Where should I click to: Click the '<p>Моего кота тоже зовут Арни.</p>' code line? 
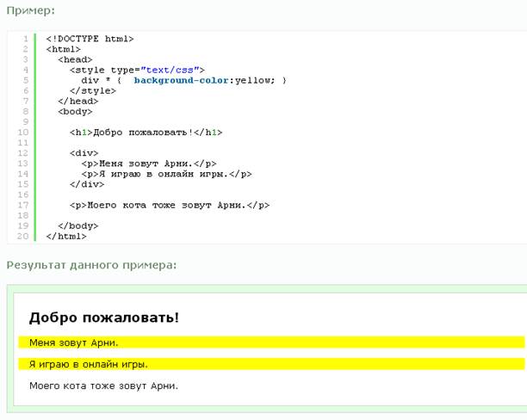click(170, 206)
